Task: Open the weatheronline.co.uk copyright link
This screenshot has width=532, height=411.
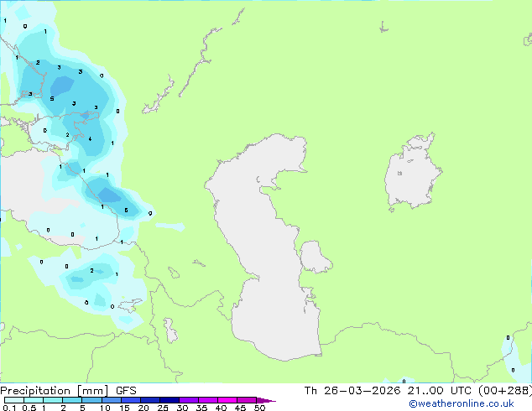Action: tap(462, 403)
